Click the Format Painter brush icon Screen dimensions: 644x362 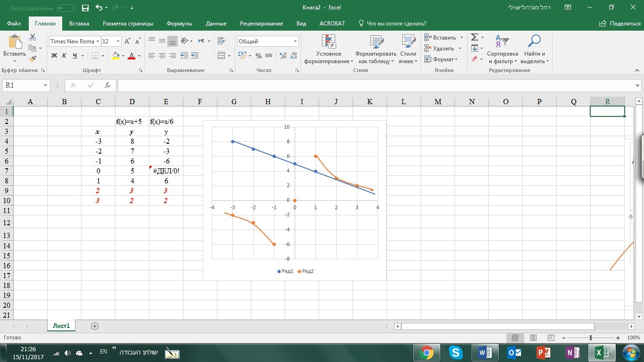[x=33, y=59]
